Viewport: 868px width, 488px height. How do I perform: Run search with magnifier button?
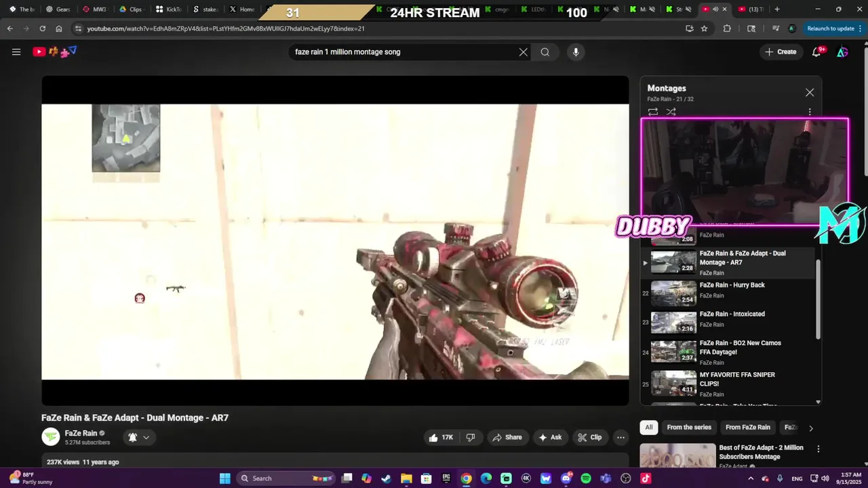(545, 52)
